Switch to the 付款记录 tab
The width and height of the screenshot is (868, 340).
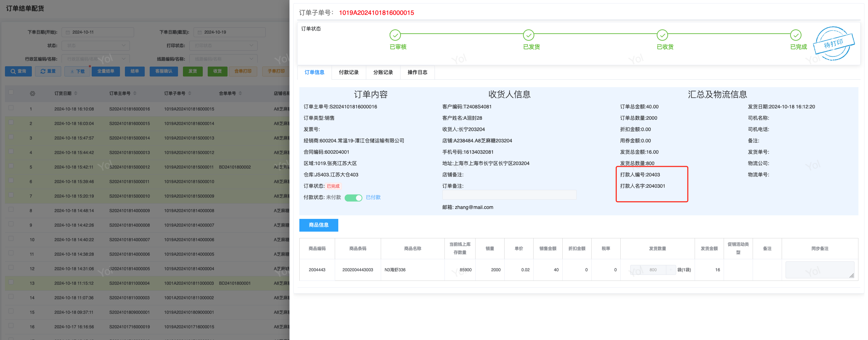point(349,72)
